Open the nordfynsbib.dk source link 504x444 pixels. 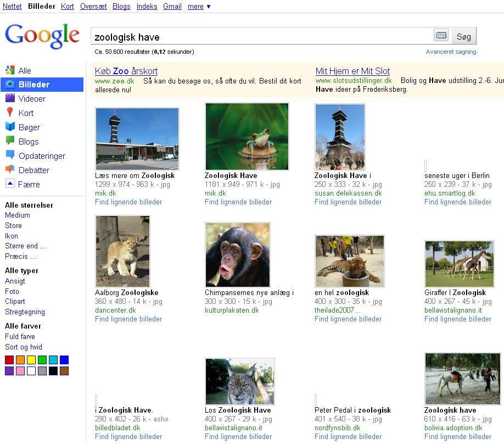(338, 428)
